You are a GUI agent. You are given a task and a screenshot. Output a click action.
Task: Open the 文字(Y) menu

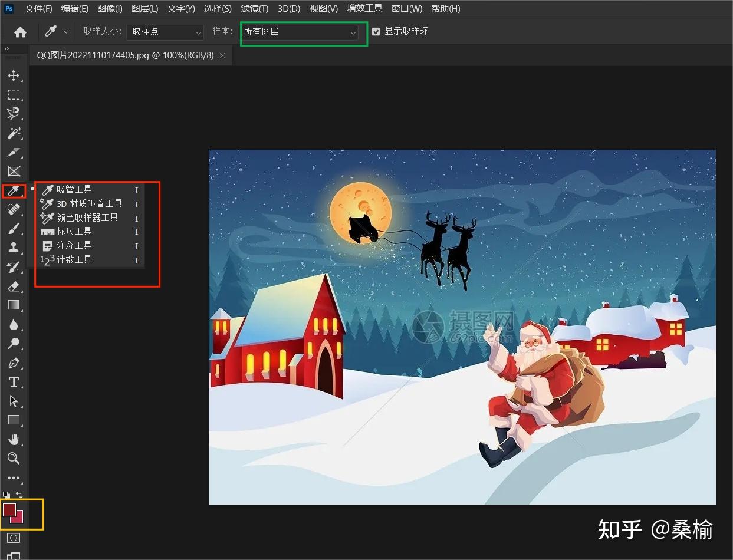181,9
